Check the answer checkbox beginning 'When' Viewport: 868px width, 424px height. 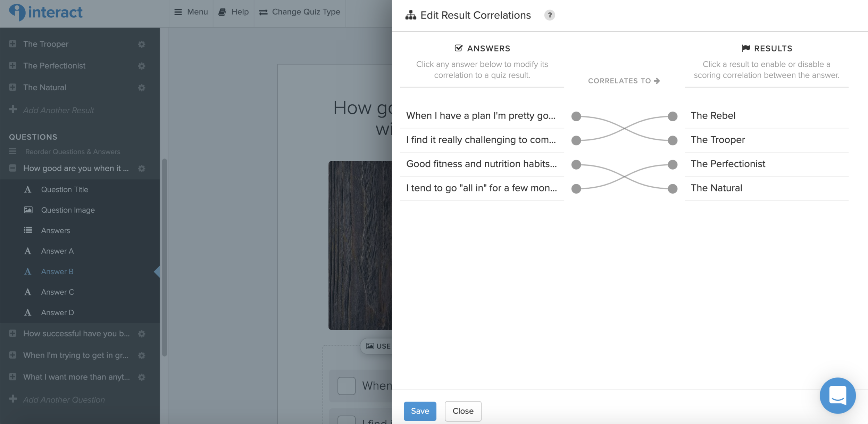pos(346,385)
